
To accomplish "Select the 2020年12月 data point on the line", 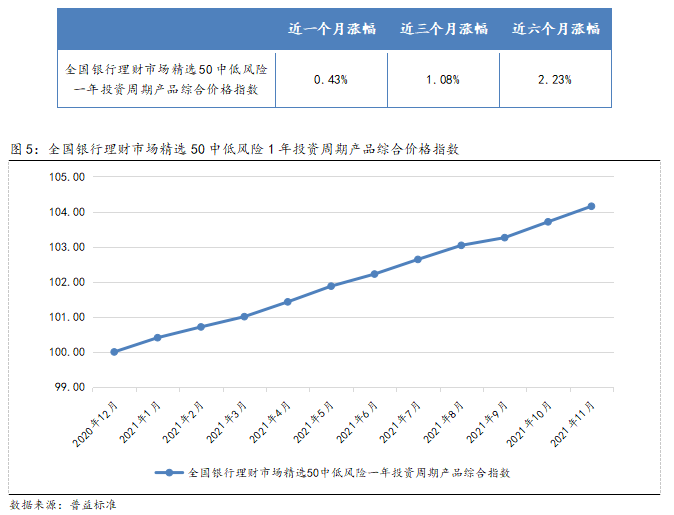I will tap(114, 352).
